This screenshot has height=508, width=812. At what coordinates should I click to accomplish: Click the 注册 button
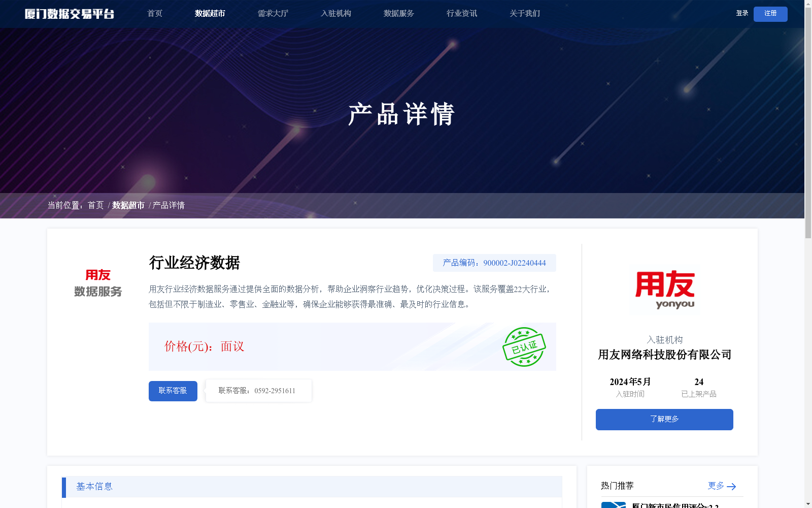[x=770, y=14]
